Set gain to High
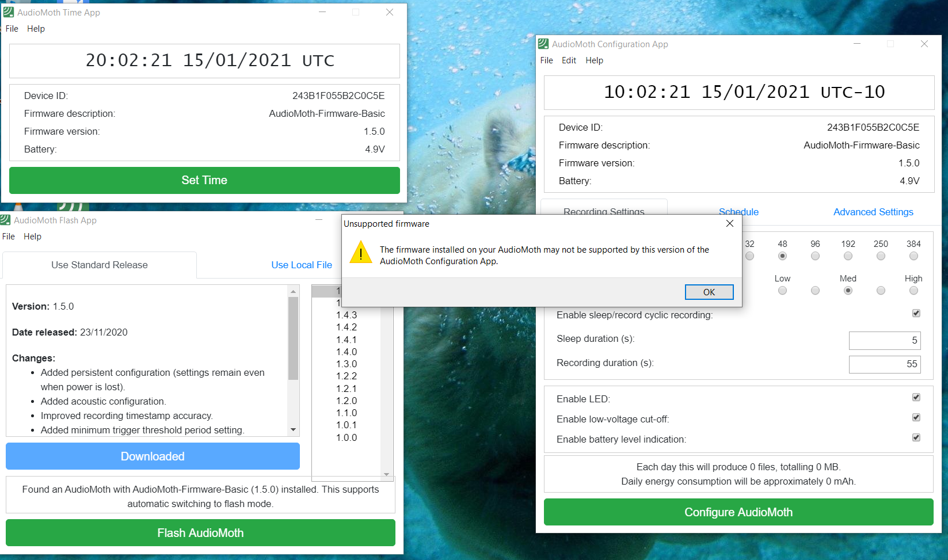Image resolution: width=948 pixels, height=560 pixels. 913,291
